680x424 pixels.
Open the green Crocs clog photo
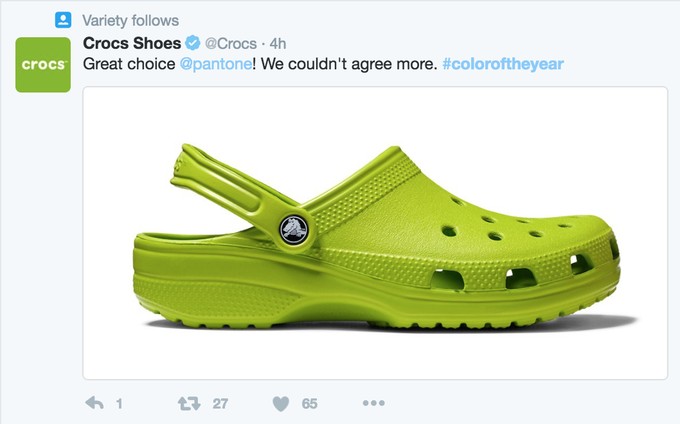(x=375, y=233)
